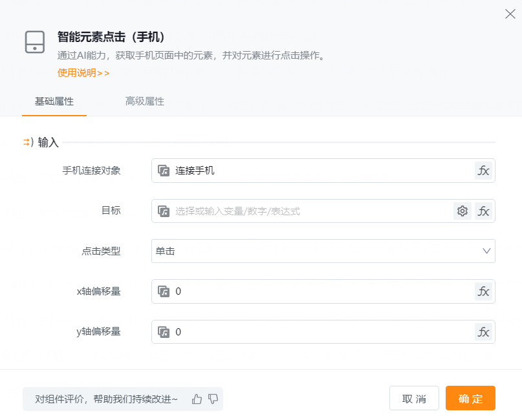Click variable picker icon in 目标 field

[x=164, y=211]
